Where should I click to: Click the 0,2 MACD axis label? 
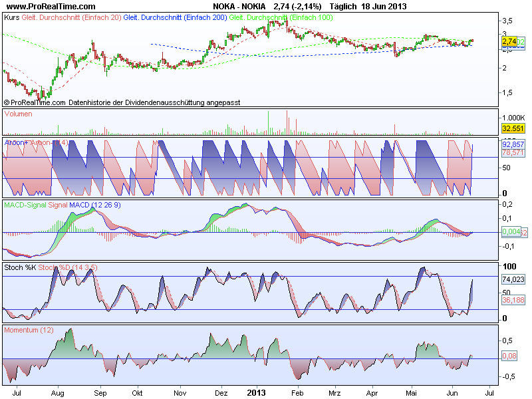pyautogui.click(x=507, y=204)
